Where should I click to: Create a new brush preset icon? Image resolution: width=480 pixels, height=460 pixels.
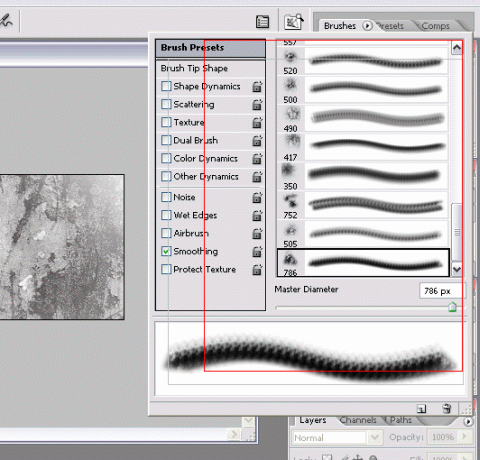coord(422,408)
